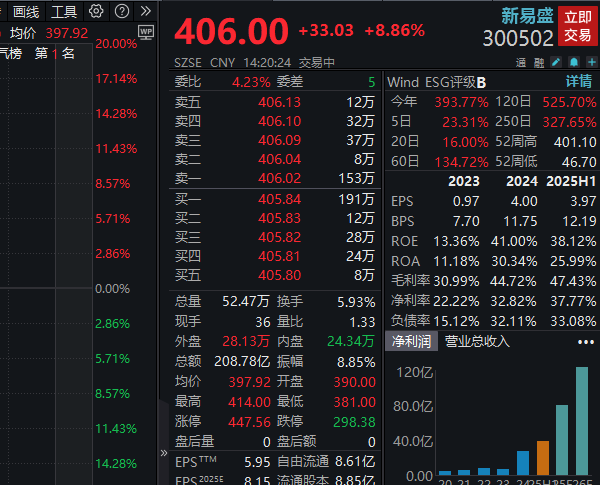Click the help question mark icon
The height and width of the screenshot is (485, 600).
[x=122, y=11]
